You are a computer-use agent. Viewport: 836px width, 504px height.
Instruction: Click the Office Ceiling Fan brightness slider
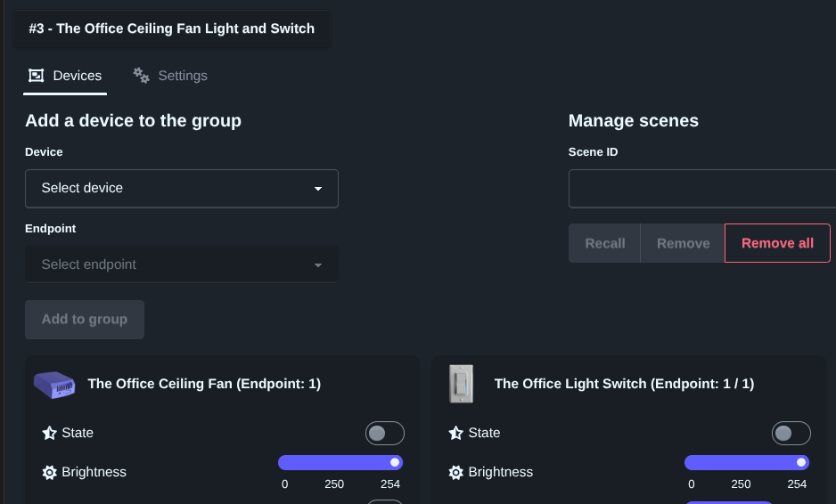(x=340, y=463)
